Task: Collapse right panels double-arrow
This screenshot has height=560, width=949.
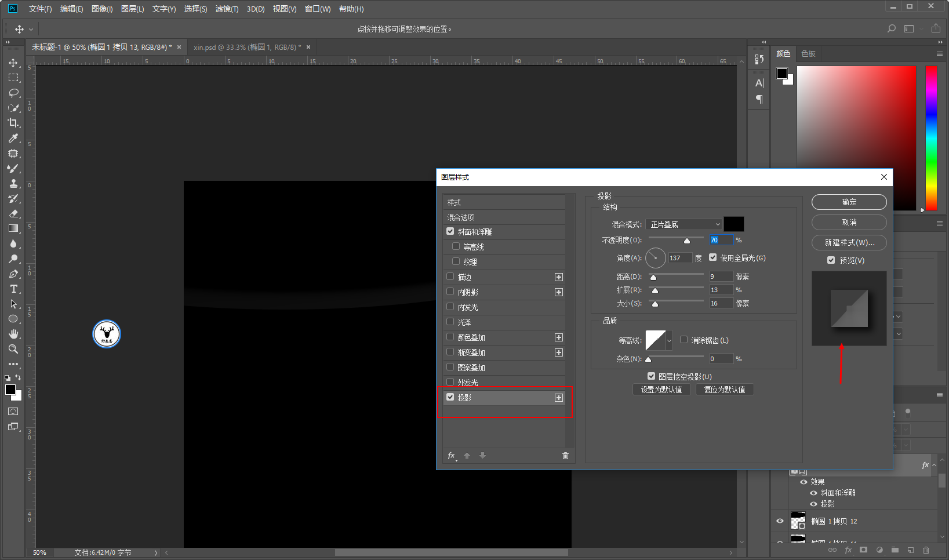Action: (x=940, y=42)
